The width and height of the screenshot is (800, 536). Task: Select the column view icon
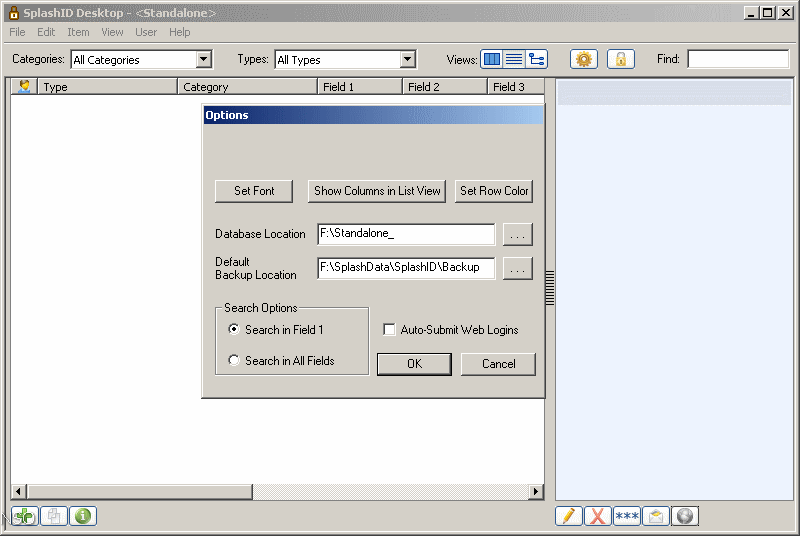click(491, 59)
